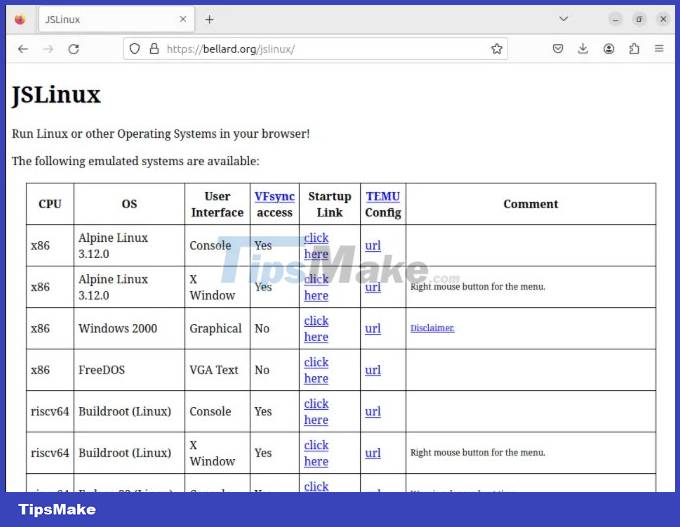The width and height of the screenshot is (680, 527).
Task: Open the TEMU header link
Action: pyautogui.click(x=382, y=196)
